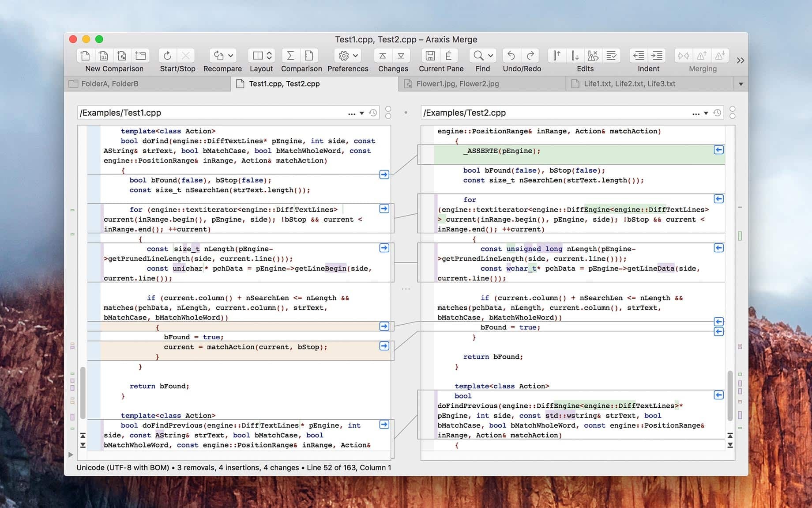Viewport: 812px width, 508px height.
Task: Open the Recompare dropdown chevron
Action: click(230, 56)
